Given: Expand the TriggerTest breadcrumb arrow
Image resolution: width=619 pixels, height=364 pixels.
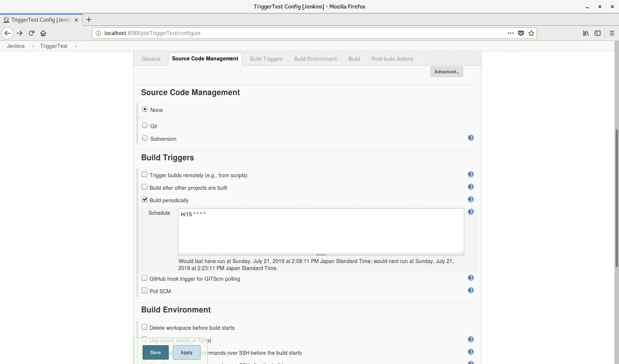Looking at the screenshot, I should coord(76,46).
